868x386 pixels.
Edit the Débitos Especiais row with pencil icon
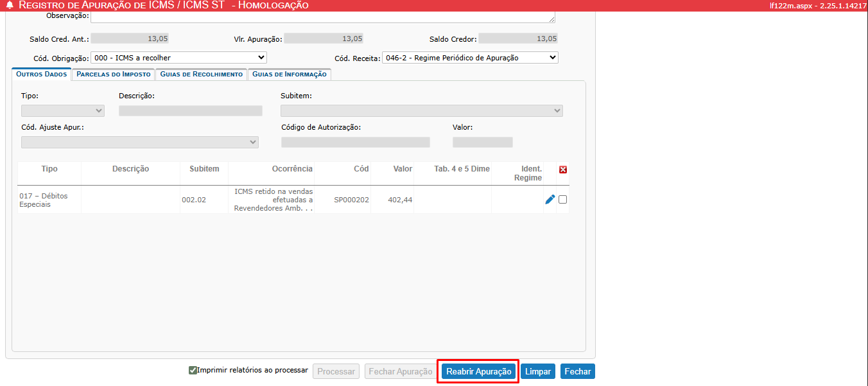pos(550,200)
